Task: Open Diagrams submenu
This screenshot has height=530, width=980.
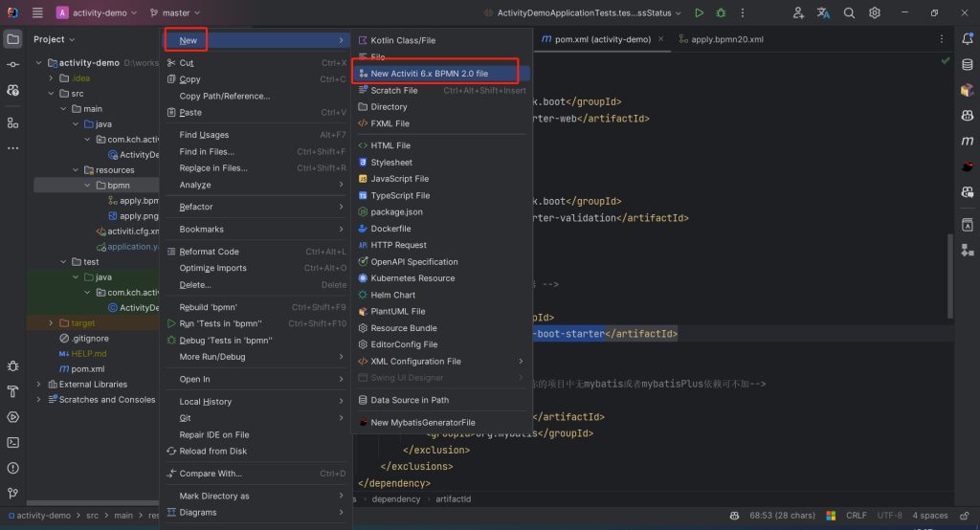Action: click(x=256, y=513)
